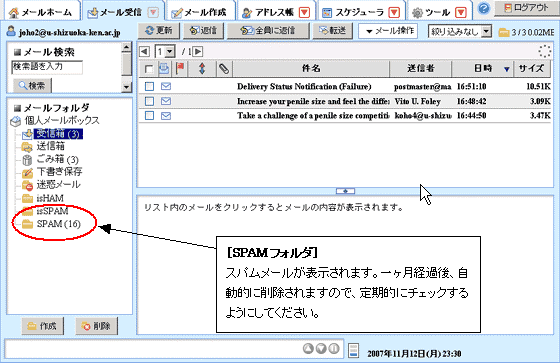
Task: Click envelope icon of Vito U. Foley mail
Action: 166,101
